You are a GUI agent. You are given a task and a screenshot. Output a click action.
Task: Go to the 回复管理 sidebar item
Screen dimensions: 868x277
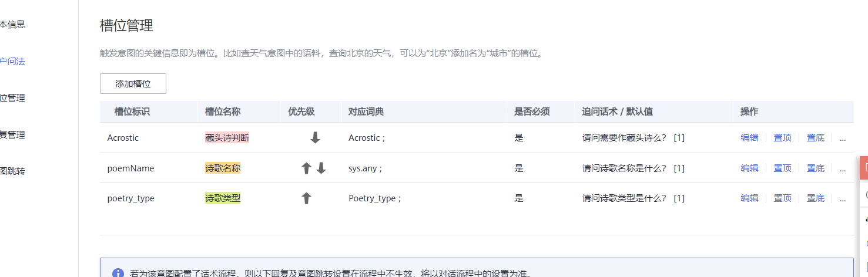[x=12, y=134]
